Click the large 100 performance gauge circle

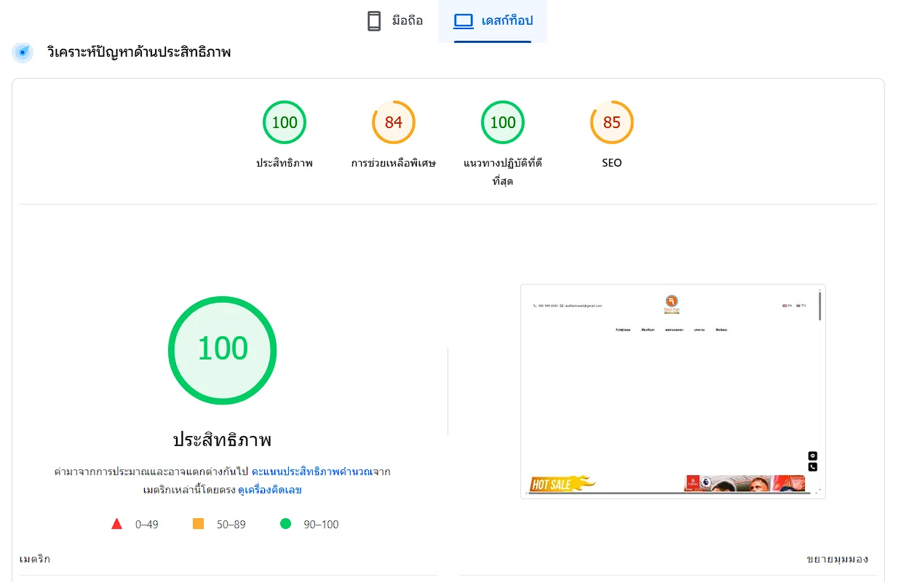(222, 350)
